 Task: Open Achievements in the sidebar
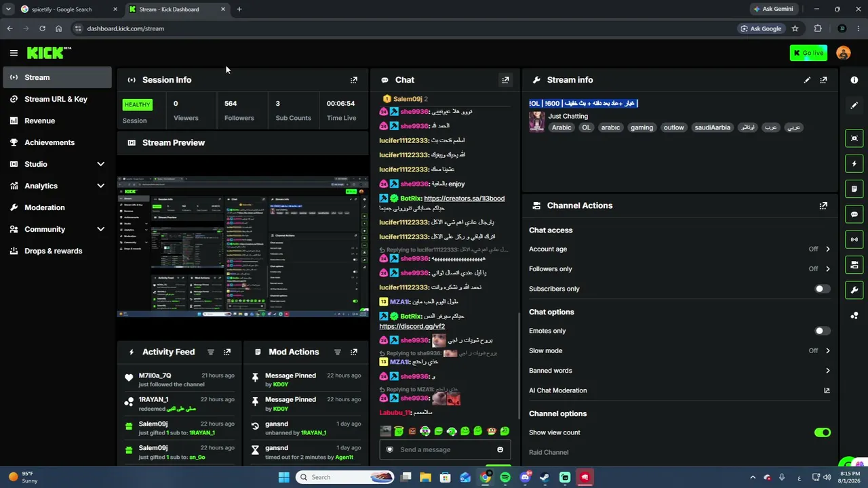[x=58, y=142]
